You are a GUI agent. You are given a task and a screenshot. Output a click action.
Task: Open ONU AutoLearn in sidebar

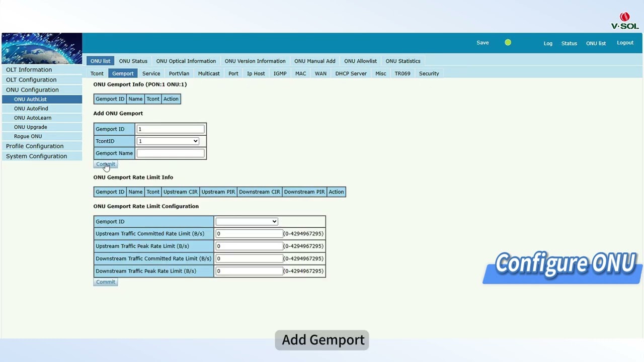42,118
